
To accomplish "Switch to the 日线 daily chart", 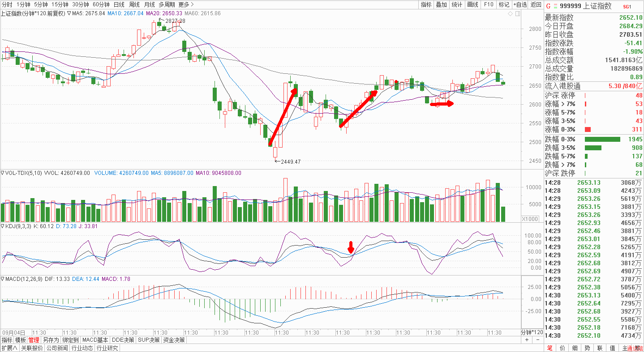I will (119, 4).
